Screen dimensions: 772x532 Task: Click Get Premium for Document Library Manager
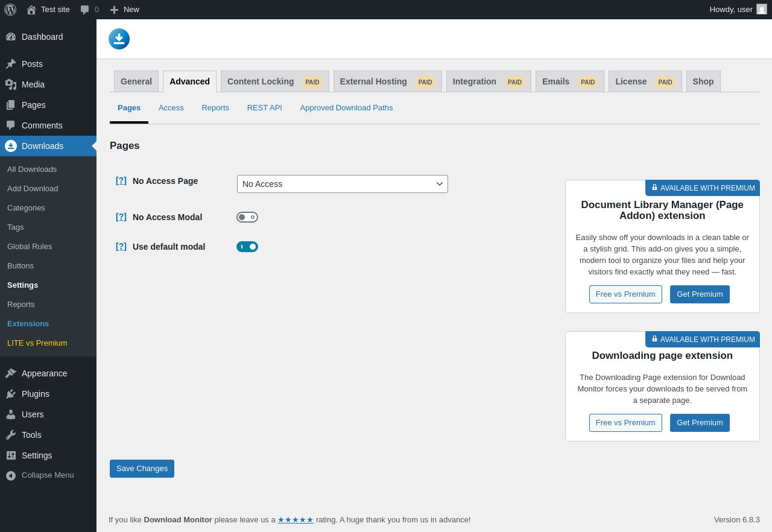(x=700, y=294)
